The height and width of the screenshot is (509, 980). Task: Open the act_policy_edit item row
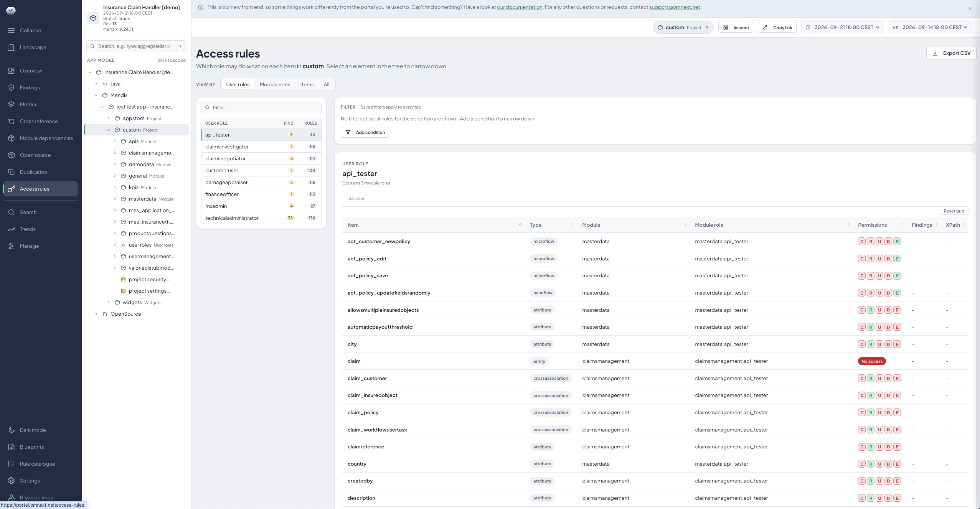coord(655,259)
